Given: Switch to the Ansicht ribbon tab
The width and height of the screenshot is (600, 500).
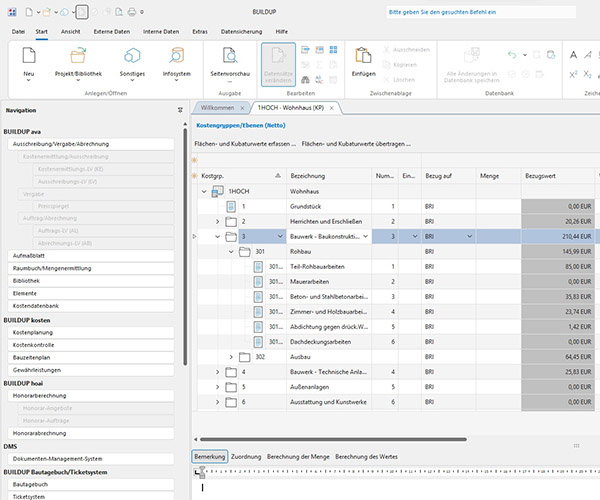Looking at the screenshot, I should tap(71, 32).
